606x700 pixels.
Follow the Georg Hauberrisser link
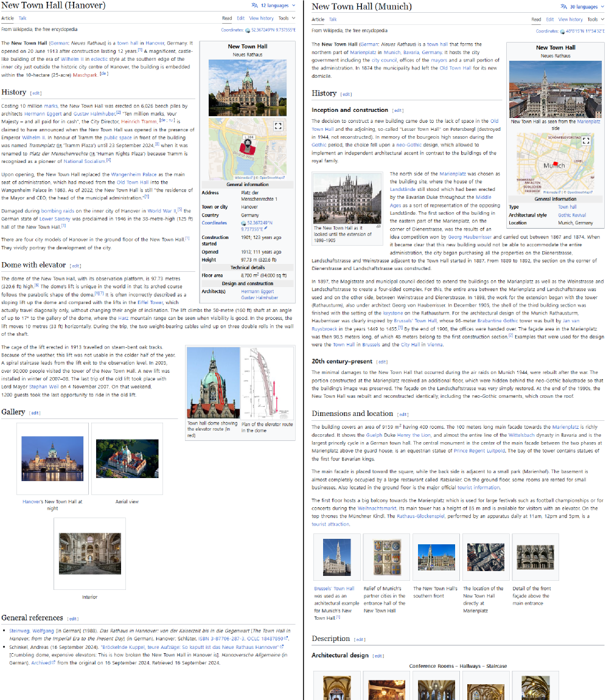click(469, 237)
